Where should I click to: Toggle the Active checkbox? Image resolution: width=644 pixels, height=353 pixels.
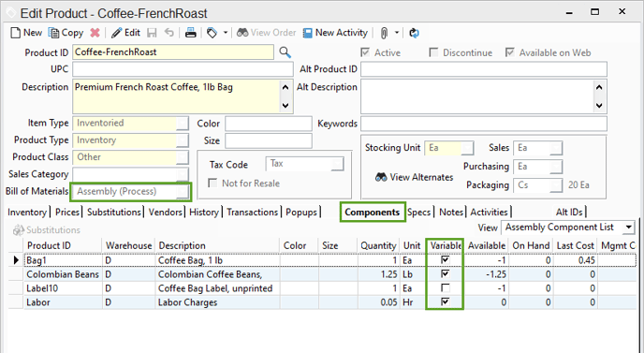tap(365, 52)
